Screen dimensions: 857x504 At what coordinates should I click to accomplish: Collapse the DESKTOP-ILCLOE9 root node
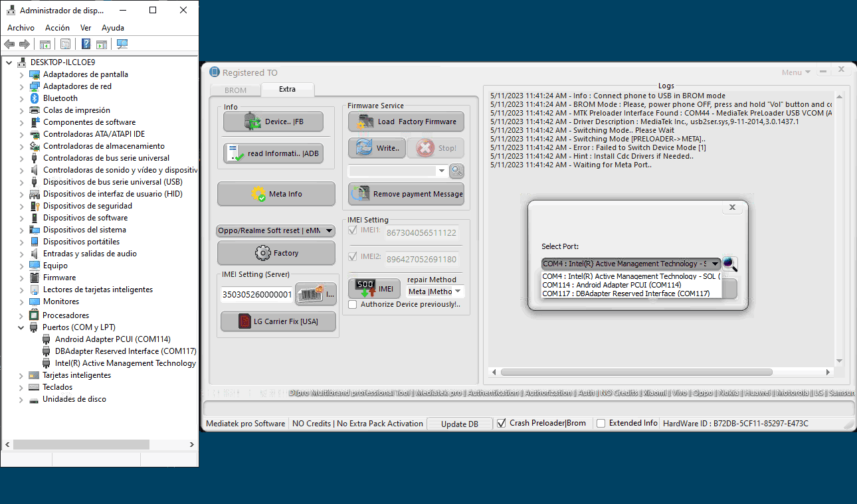coord(9,62)
